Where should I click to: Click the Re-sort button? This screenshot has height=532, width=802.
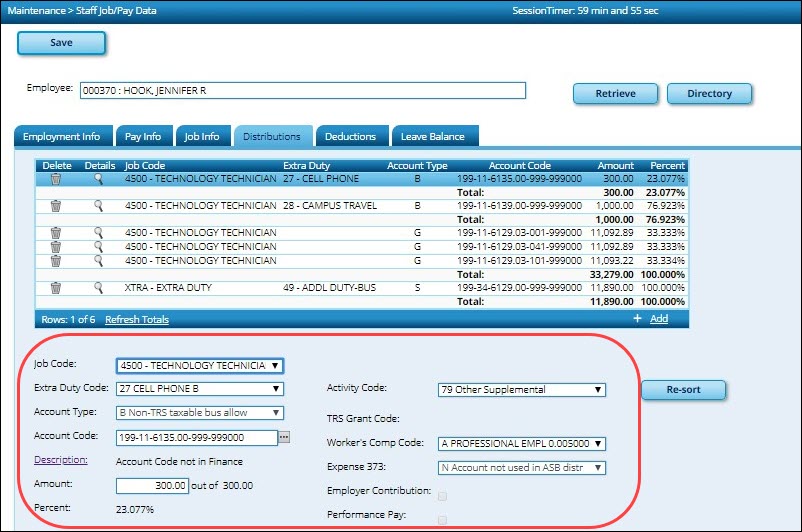[x=683, y=390]
